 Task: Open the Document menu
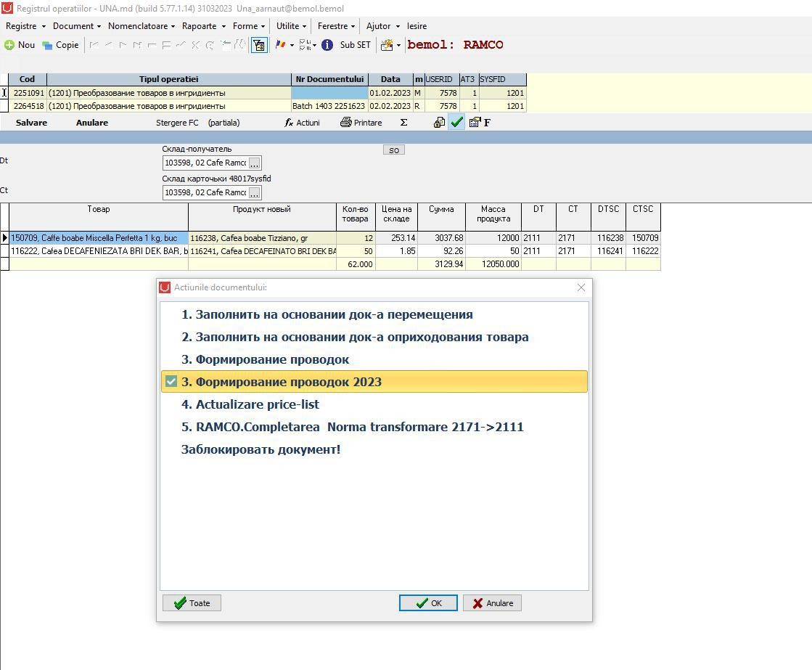(77, 26)
